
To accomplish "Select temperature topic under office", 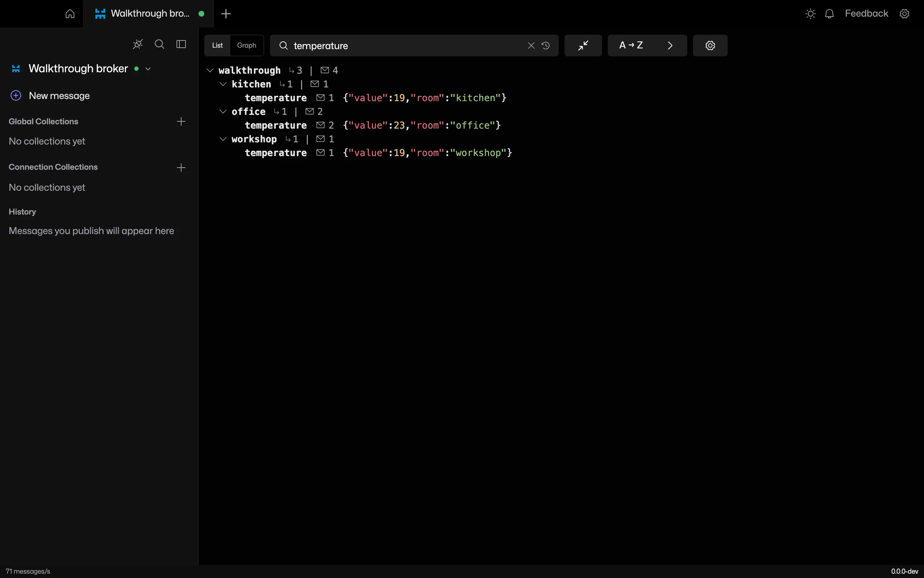I will (x=276, y=125).
